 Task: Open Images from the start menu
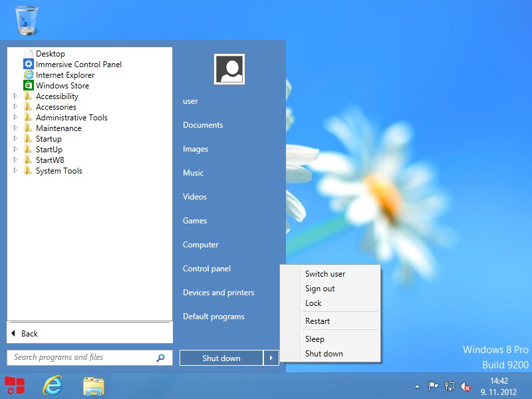pos(196,149)
